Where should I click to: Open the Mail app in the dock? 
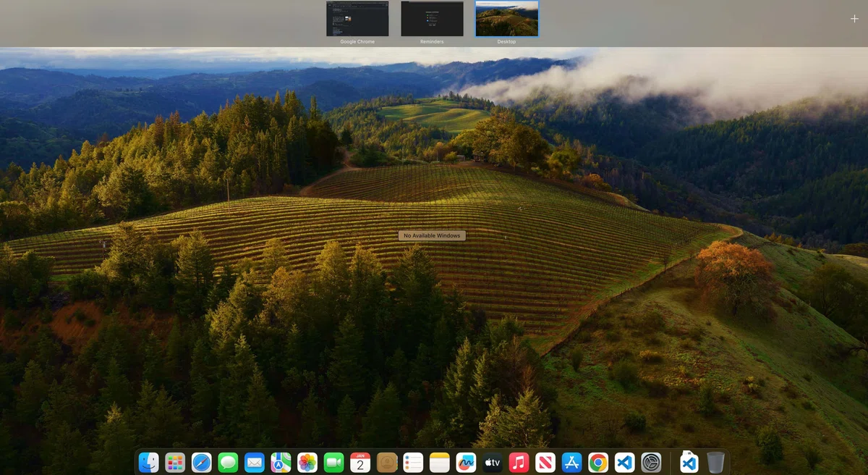[255, 462]
